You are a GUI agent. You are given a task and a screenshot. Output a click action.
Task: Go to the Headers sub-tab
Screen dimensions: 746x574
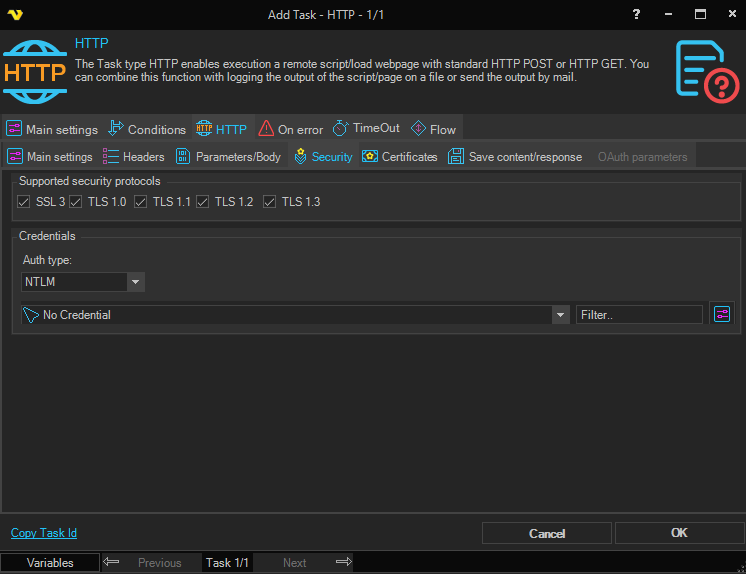tap(133, 157)
